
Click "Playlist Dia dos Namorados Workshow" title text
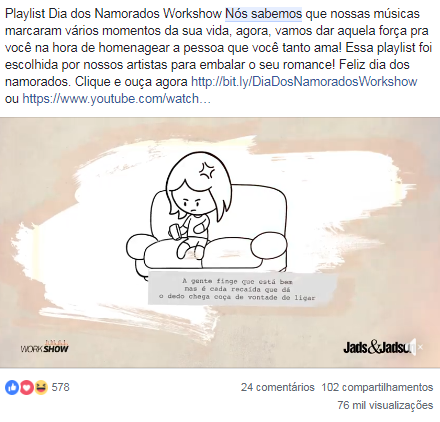113,14
